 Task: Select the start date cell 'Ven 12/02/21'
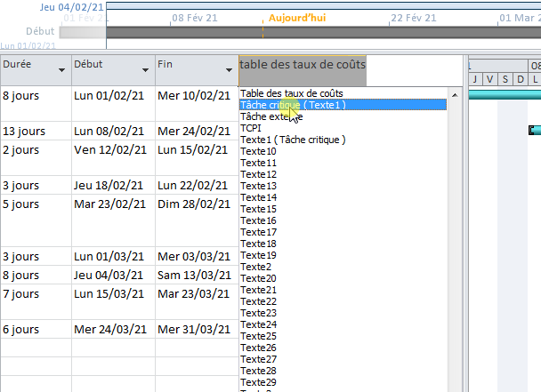tap(109, 148)
